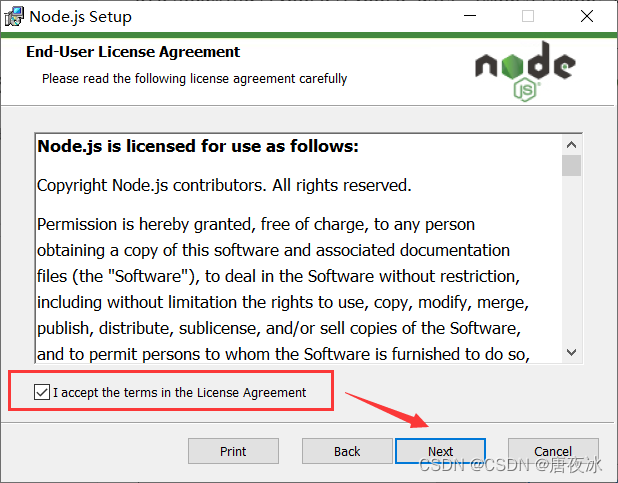Toggle the accept license terms checkbox
This screenshot has height=483, width=618.
pyautogui.click(x=42, y=392)
